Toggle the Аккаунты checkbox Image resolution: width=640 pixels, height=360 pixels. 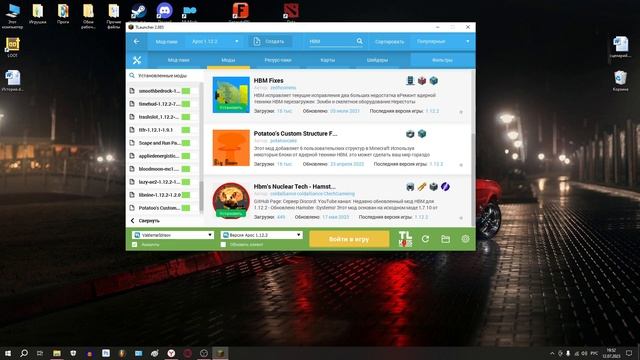[x=134, y=244]
